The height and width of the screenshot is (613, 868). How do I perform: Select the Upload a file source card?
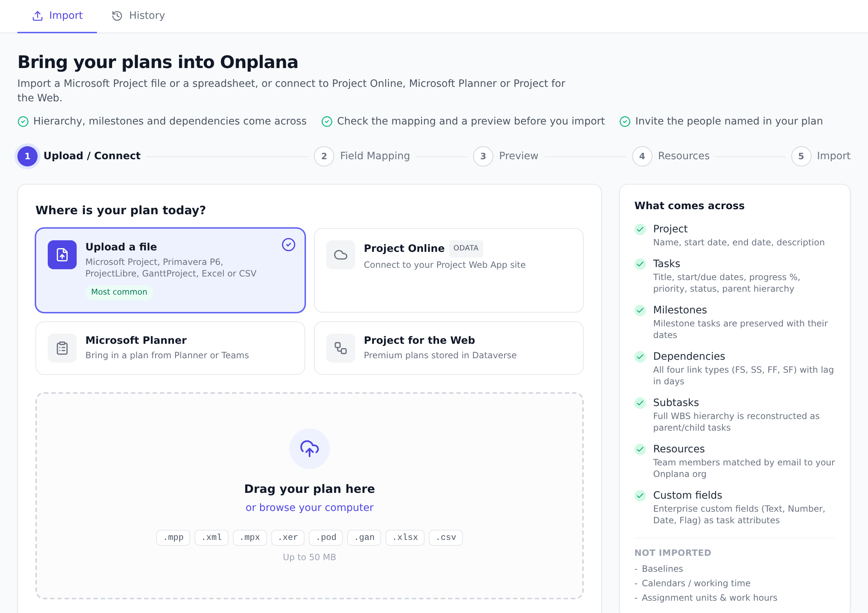170,270
